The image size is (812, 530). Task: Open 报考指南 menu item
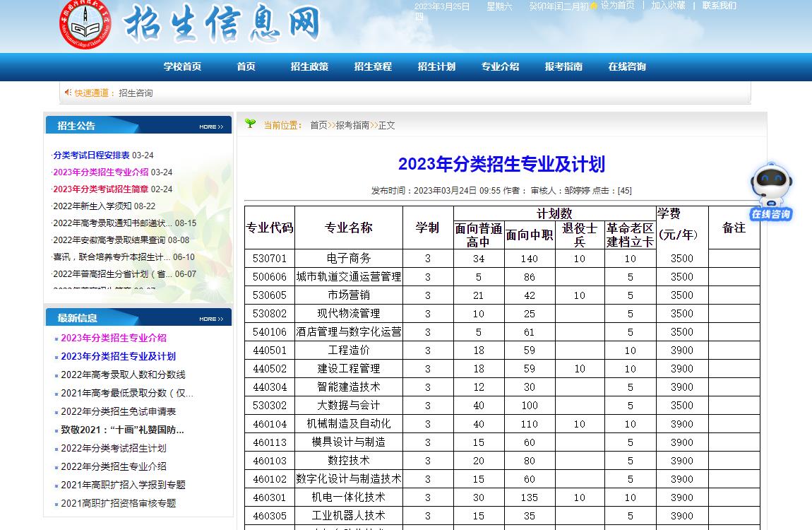563,66
